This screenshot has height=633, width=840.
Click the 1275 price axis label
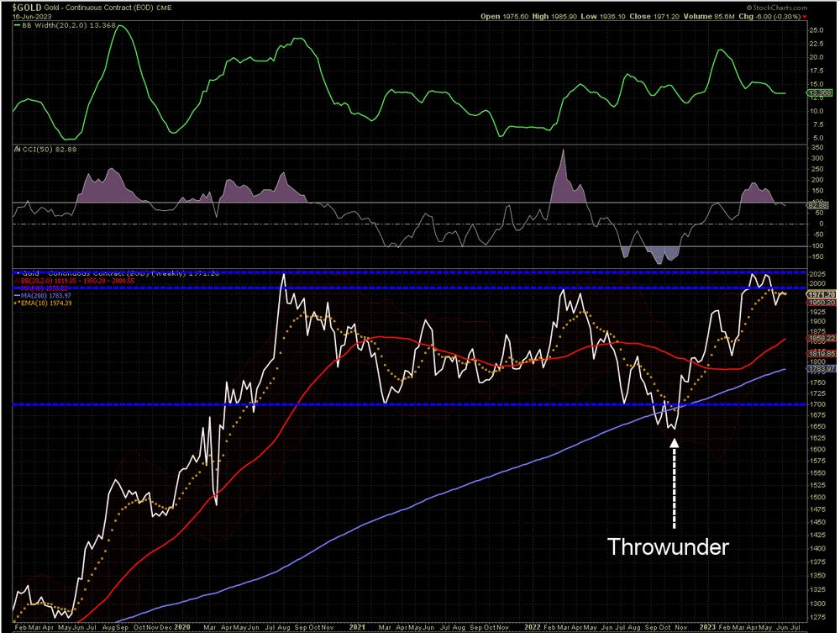817,618
